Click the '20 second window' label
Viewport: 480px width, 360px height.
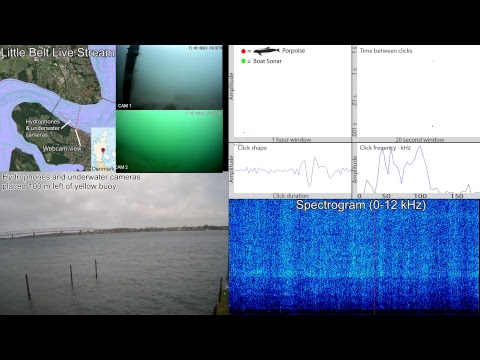[x=420, y=140]
